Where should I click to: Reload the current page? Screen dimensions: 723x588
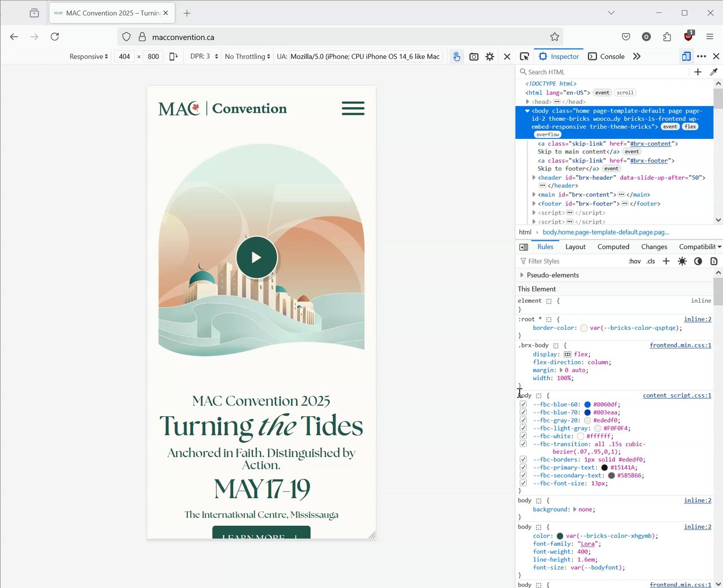[55, 37]
